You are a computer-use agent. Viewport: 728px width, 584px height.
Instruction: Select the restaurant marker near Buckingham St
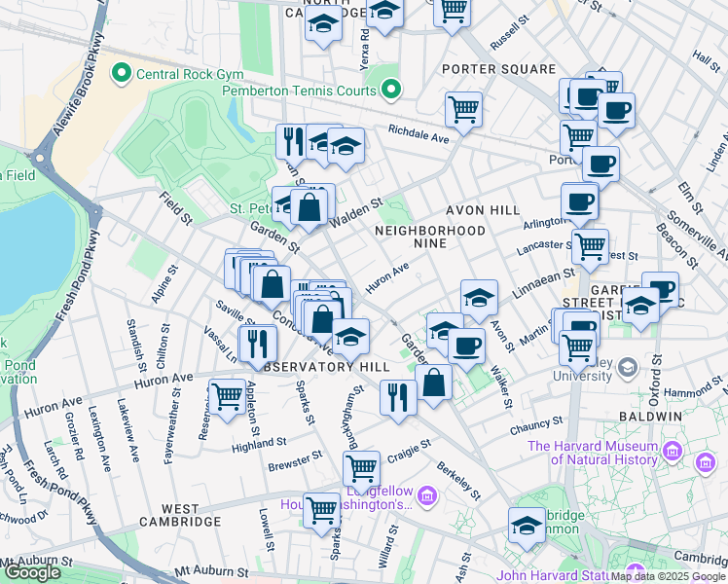(398, 399)
